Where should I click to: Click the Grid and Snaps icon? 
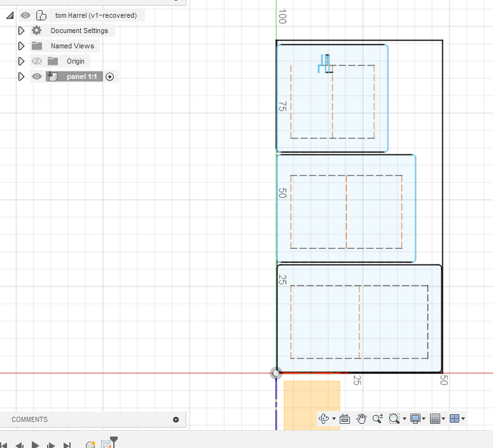point(435,419)
